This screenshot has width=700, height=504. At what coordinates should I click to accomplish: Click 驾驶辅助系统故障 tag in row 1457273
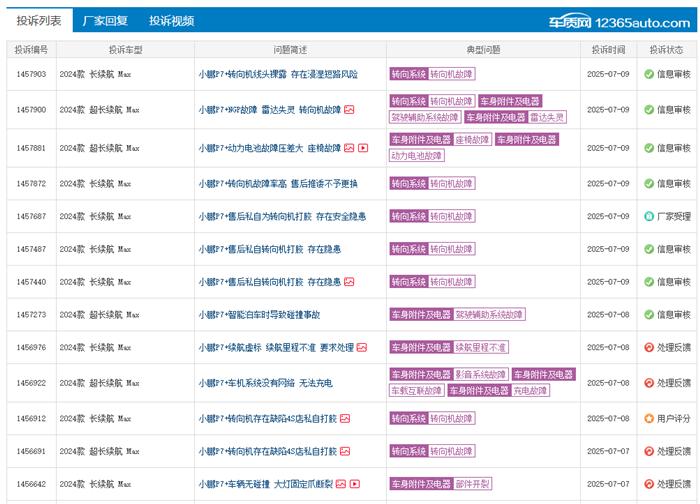tap(489, 315)
